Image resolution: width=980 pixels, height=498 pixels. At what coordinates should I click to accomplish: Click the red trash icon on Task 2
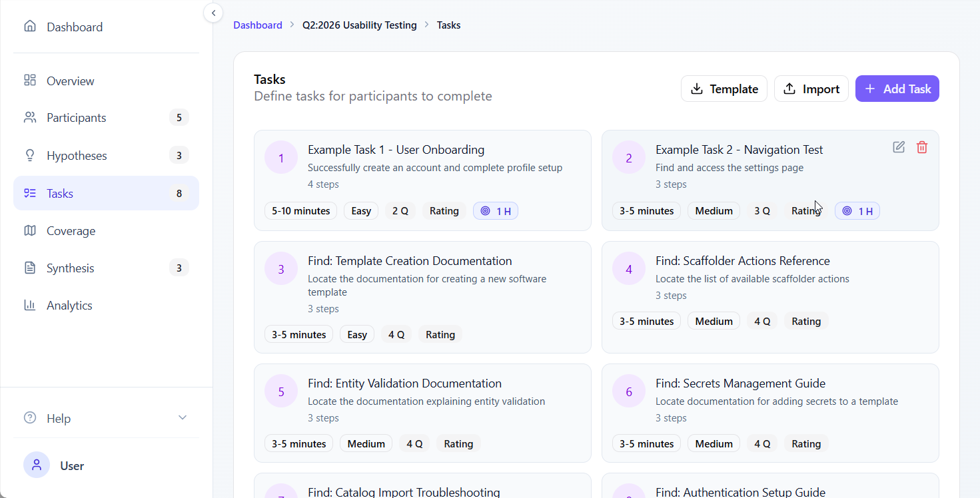(922, 147)
